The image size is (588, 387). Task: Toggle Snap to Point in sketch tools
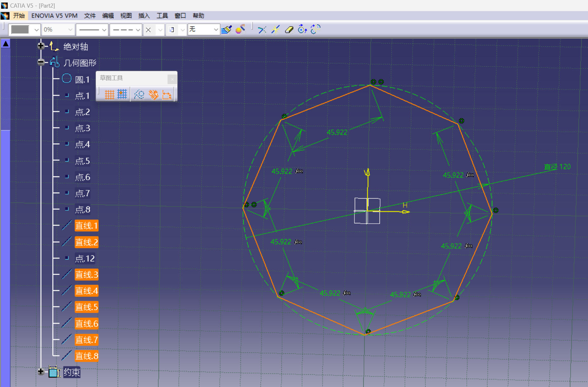[x=122, y=95]
